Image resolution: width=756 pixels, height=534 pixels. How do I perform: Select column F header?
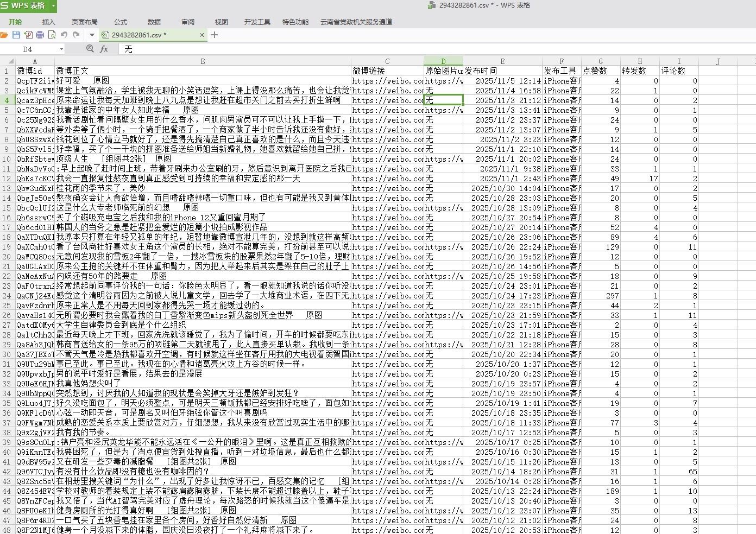click(562, 61)
